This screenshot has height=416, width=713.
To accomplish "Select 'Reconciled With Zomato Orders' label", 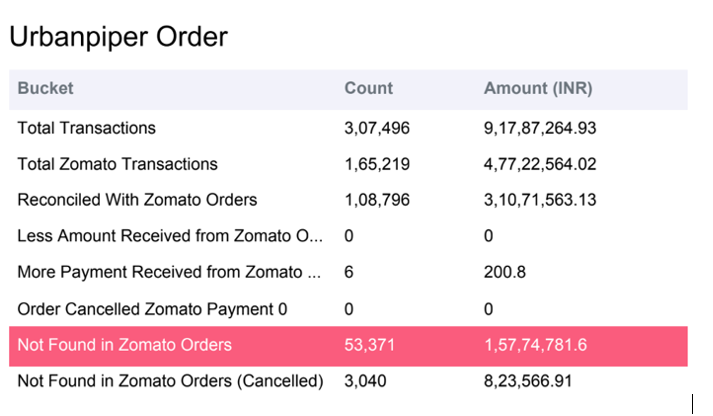I will (x=137, y=200).
